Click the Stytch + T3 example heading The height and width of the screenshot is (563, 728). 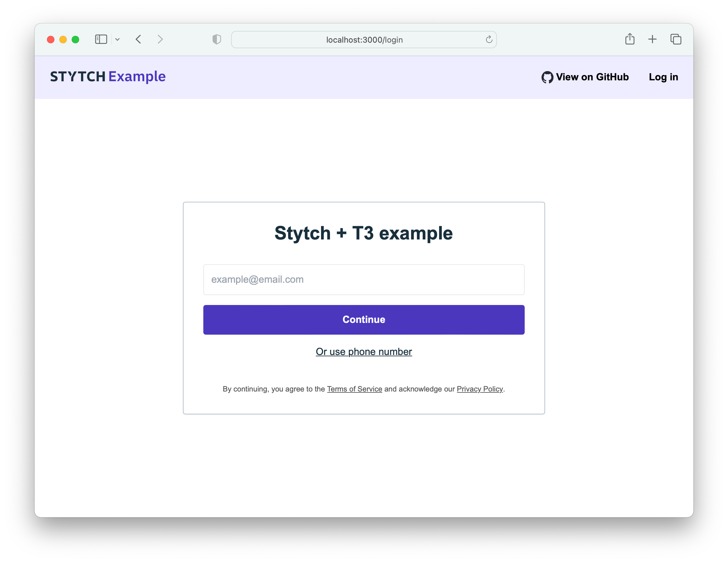[364, 233]
